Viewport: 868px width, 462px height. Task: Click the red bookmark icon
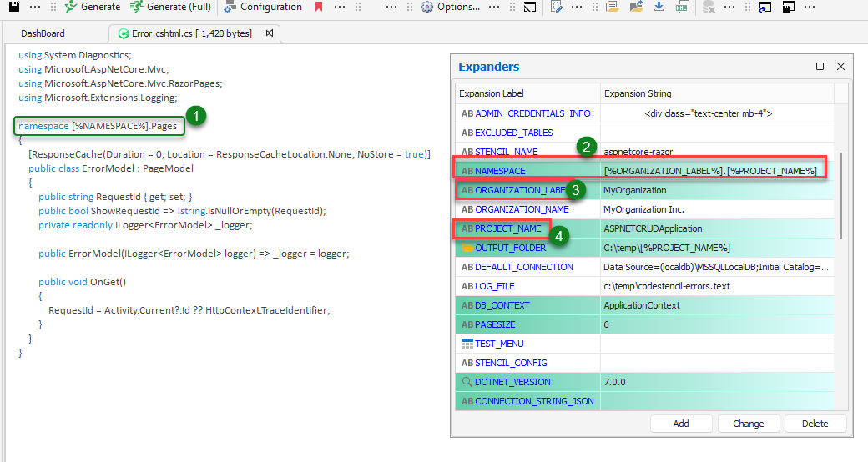click(x=319, y=7)
